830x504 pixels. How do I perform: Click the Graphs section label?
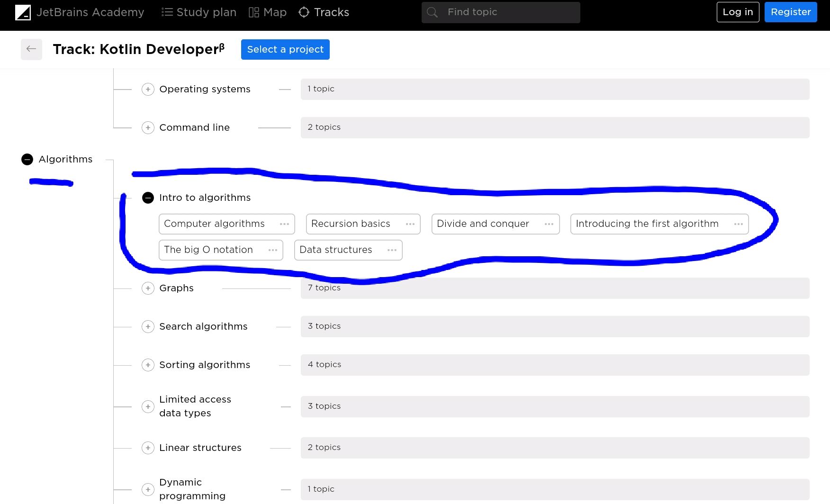point(176,288)
